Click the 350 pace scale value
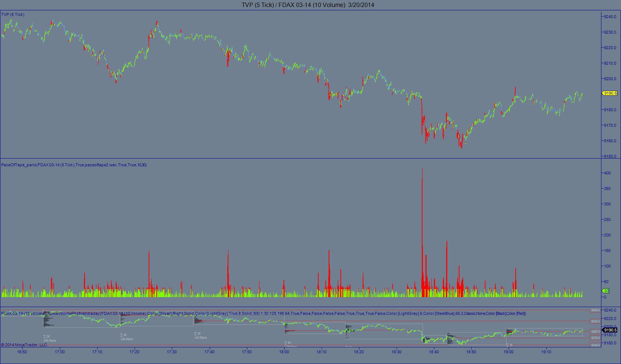The height and width of the screenshot is (364, 621). [607, 188]
